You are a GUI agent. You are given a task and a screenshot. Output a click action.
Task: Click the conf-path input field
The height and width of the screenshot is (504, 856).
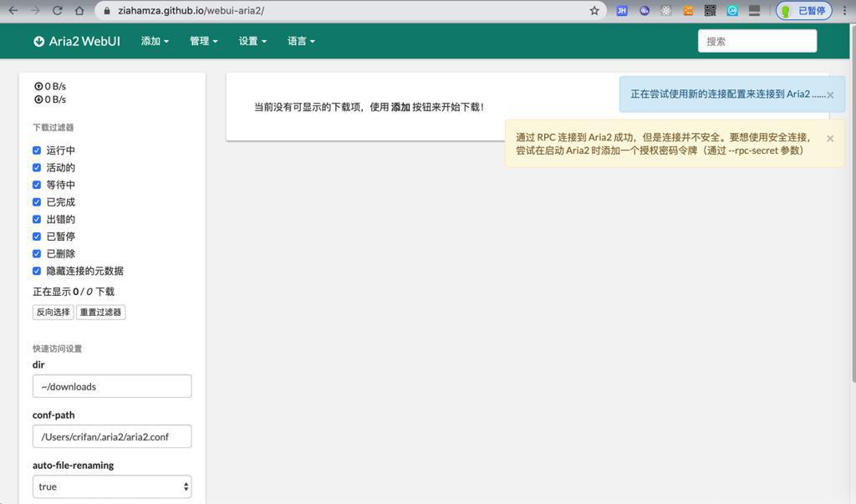[x=112, y=436]
